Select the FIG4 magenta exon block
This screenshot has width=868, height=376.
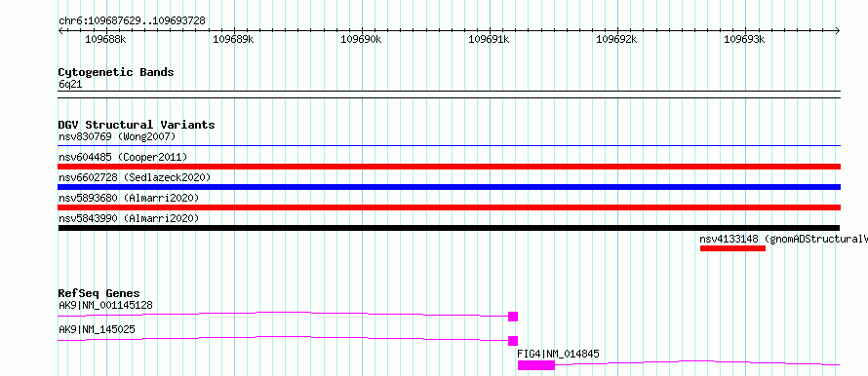[x=535, y=365]
